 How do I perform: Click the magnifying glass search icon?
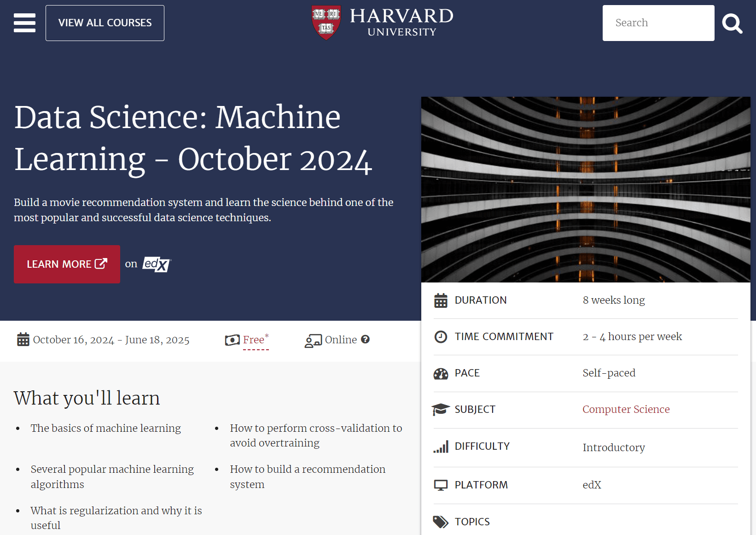(x=732, y=23)
